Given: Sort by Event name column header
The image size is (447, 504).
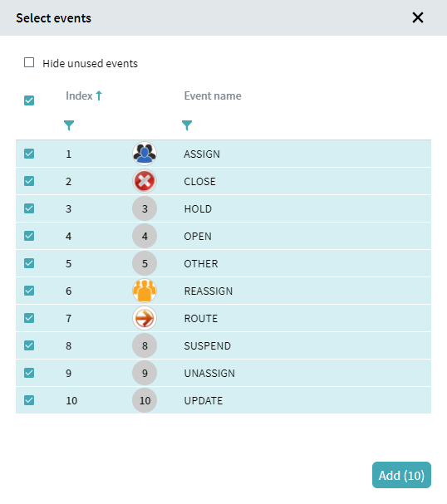Looking at the screenshot, I should click(x=213, y=95).
